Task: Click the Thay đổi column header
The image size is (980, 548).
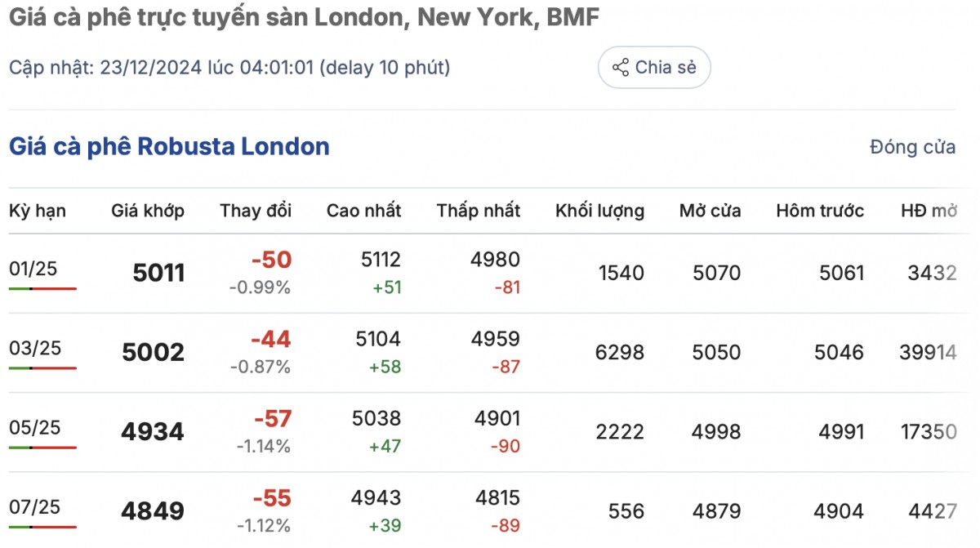Action: 256,211
